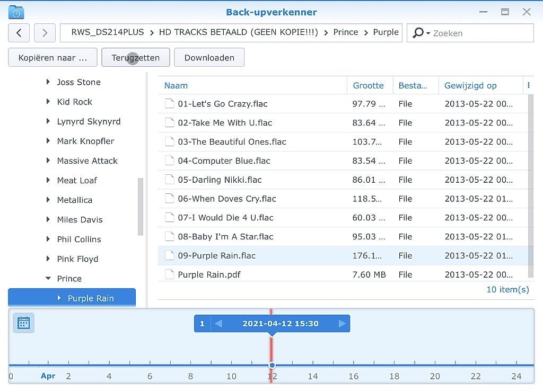Click file icon of Purple Rain.pdf
This screenshot has width=543, height=392.
(169, 274)
